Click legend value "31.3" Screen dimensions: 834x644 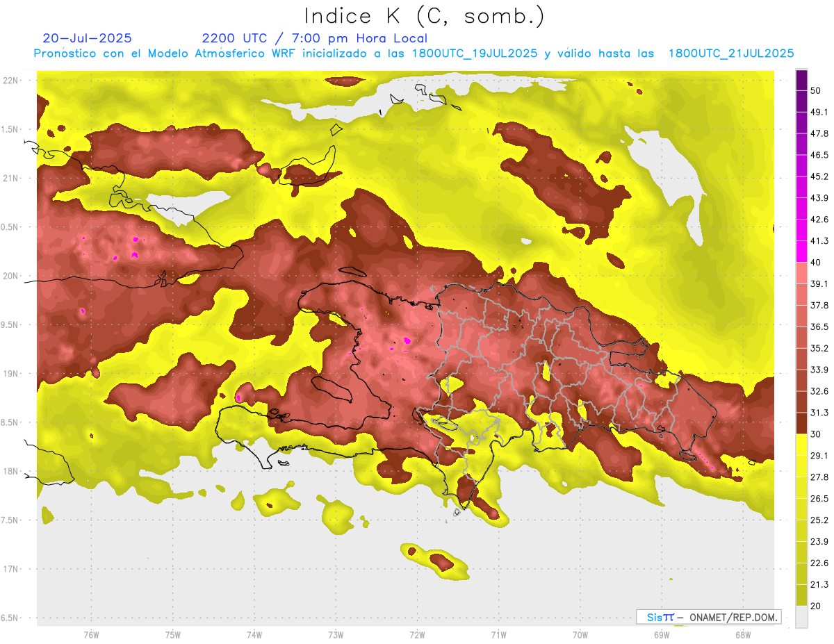[819, 413]
